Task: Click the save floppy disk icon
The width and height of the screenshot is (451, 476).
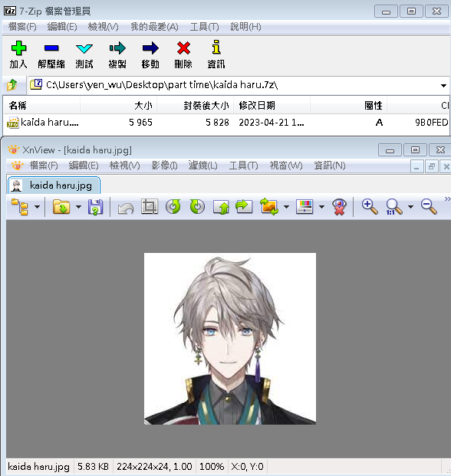Action: tap(95, 207)
